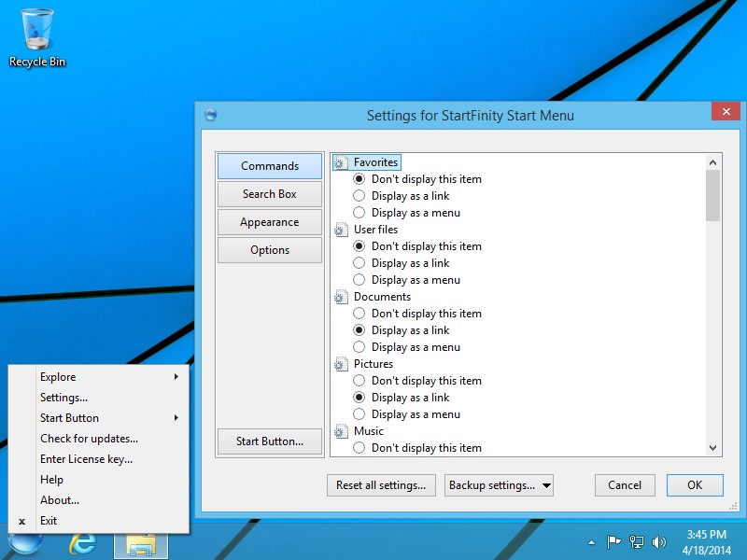This screenshot has width=747, height=560.
Task: Launch Internet Explorer from the taskbar
Action: (82, 544)
